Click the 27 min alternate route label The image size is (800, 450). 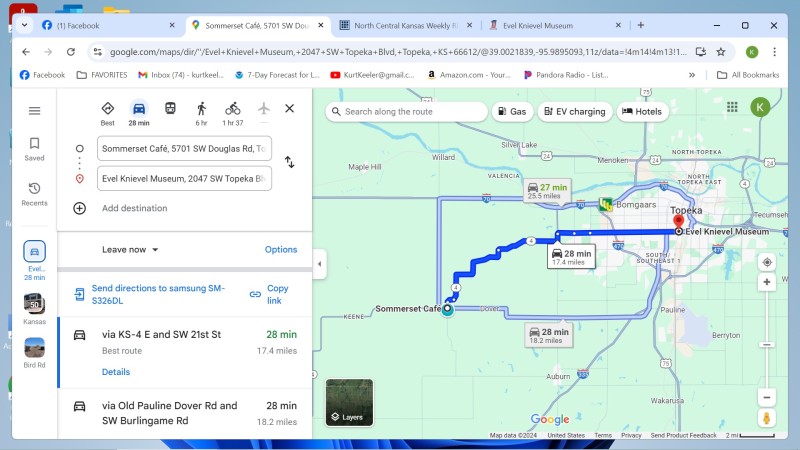(547, 191)
